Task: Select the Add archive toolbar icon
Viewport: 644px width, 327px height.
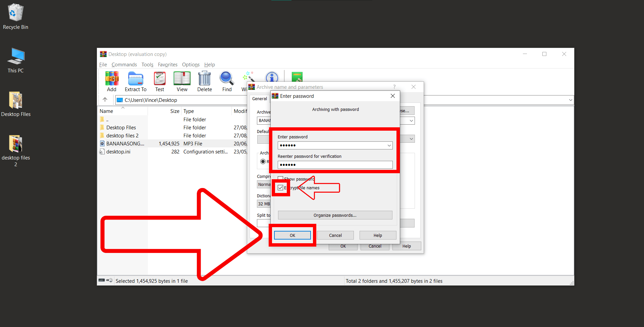Action: click(x=112, y=80)
